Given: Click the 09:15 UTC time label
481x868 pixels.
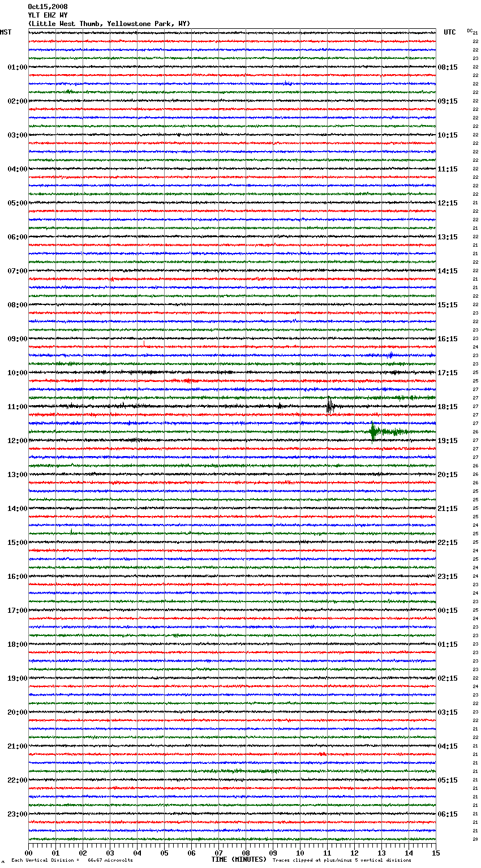Looking at the screenshot, I should click(x=448, y=101).
